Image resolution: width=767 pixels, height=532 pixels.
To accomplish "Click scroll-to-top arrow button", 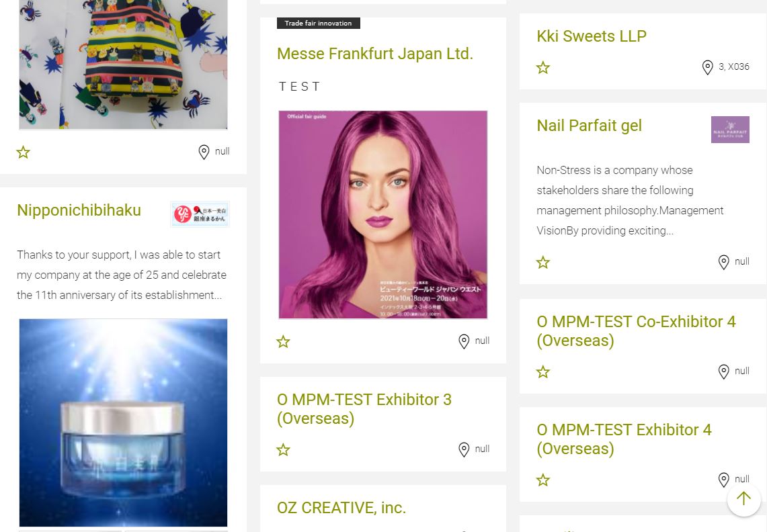I will [x=743, y=498].
